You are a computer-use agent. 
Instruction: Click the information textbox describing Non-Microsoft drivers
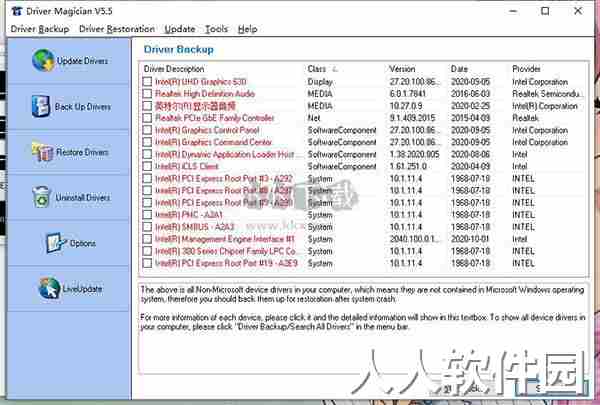[363, 328]
